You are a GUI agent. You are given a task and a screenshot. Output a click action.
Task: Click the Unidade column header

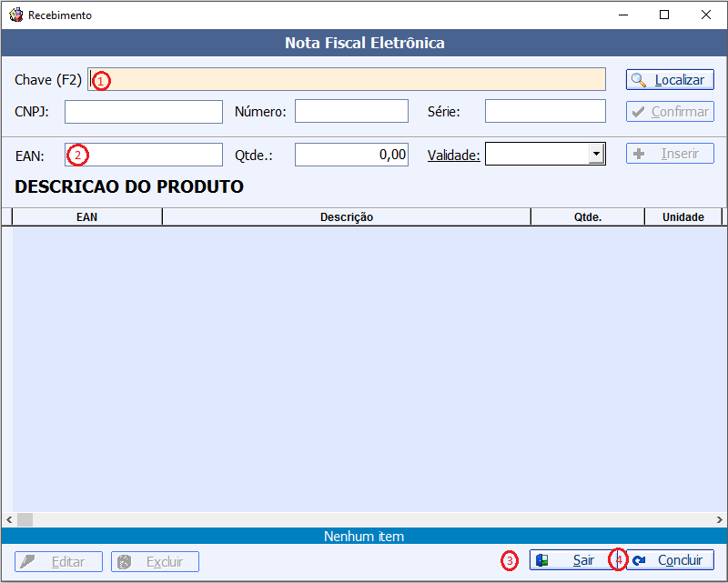pyautogui.click(x=682, y=217)
